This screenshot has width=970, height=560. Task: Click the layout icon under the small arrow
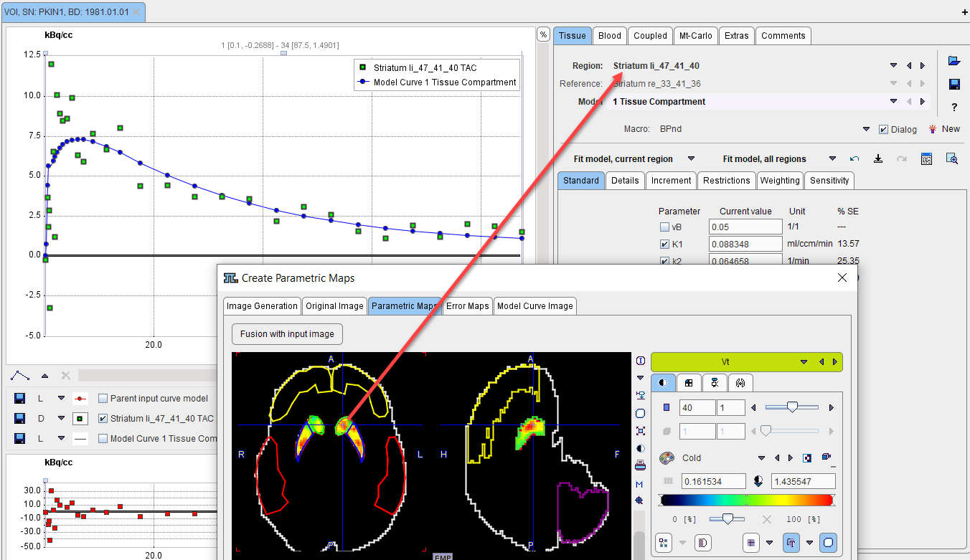[x=641, y=395]
